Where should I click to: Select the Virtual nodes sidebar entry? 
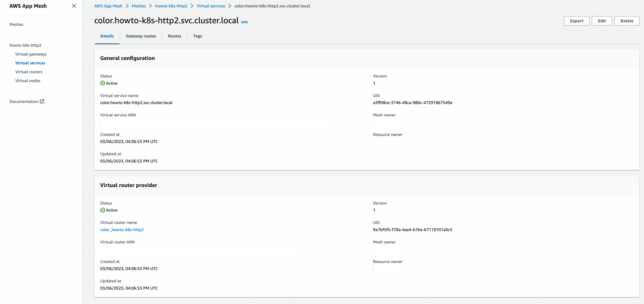point(27,81)
